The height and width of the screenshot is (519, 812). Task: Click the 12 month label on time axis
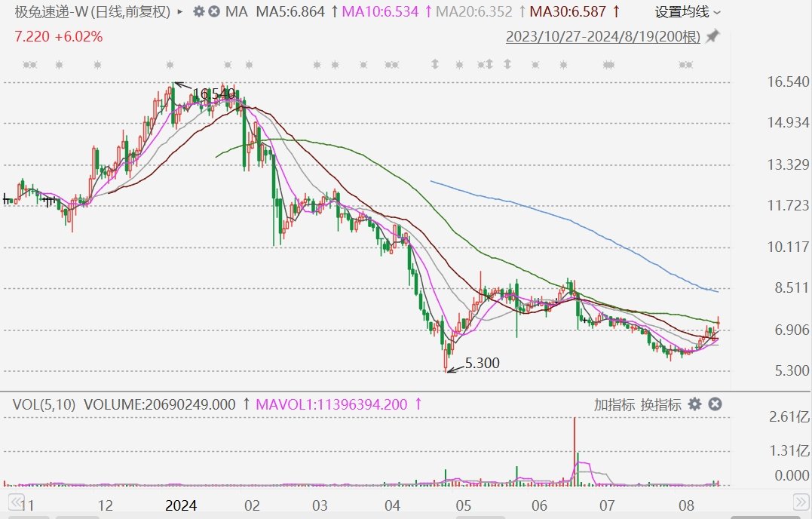tap(105, 505)
